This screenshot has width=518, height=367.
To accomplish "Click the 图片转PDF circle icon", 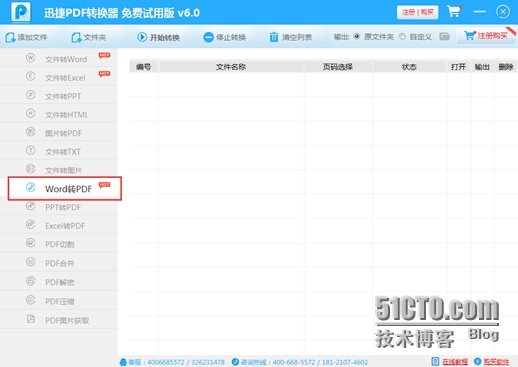I will 31,132.
